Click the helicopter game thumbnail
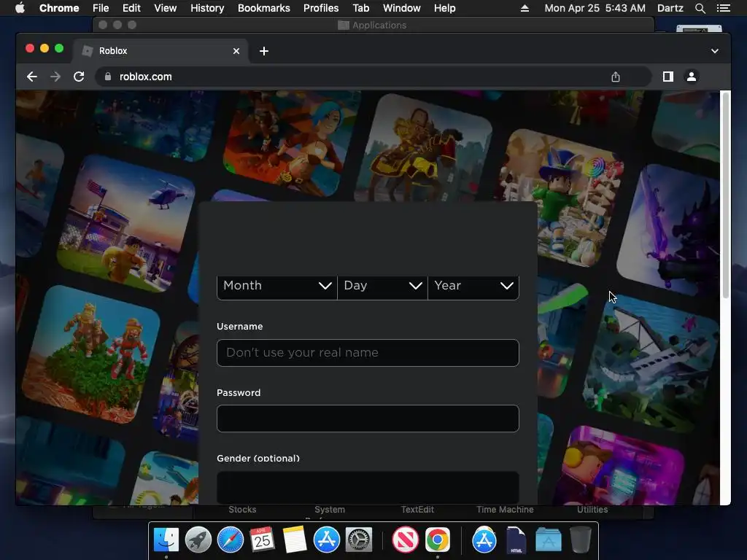The width and height of the screenshot is (747, 560). click(127, 223)
